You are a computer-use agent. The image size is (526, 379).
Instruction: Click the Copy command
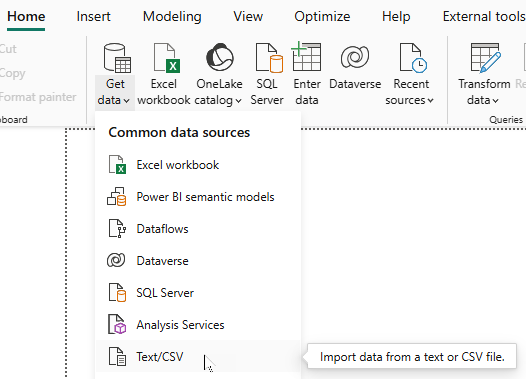(x=12, y=73)
